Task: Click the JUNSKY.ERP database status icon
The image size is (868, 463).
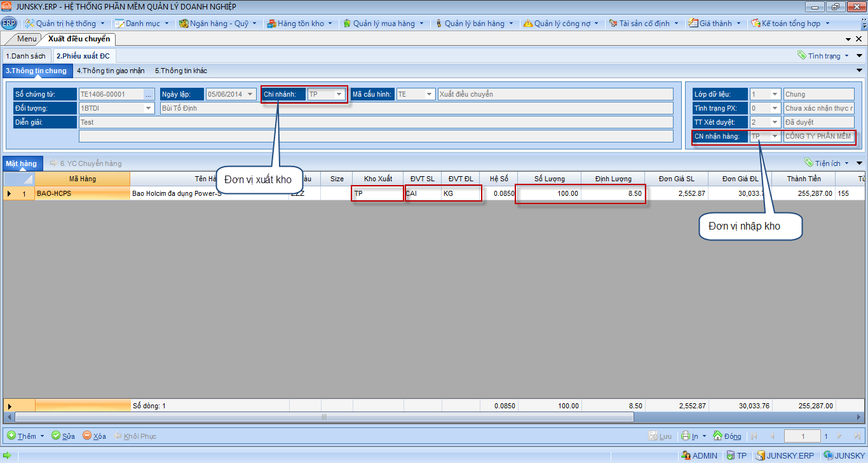Action: (760, 455)
